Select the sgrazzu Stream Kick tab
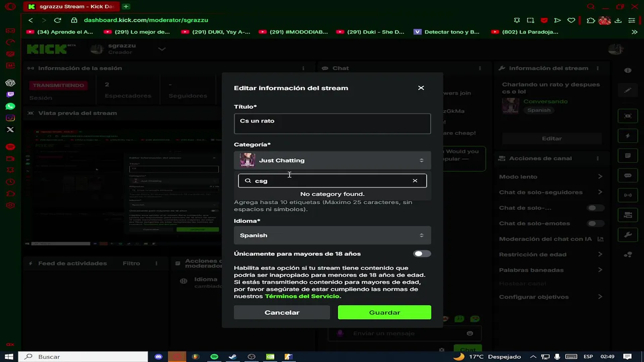The width and height of the screenshot is (644, 362). 71,7
